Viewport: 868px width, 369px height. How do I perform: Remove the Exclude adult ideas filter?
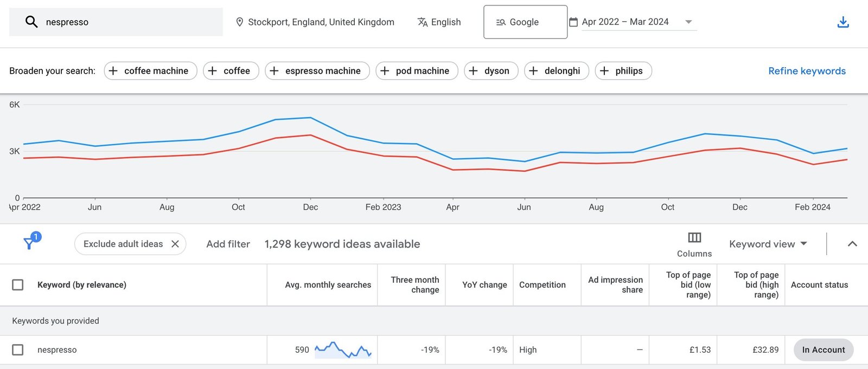pyautogui.click(x=175, y=244)
